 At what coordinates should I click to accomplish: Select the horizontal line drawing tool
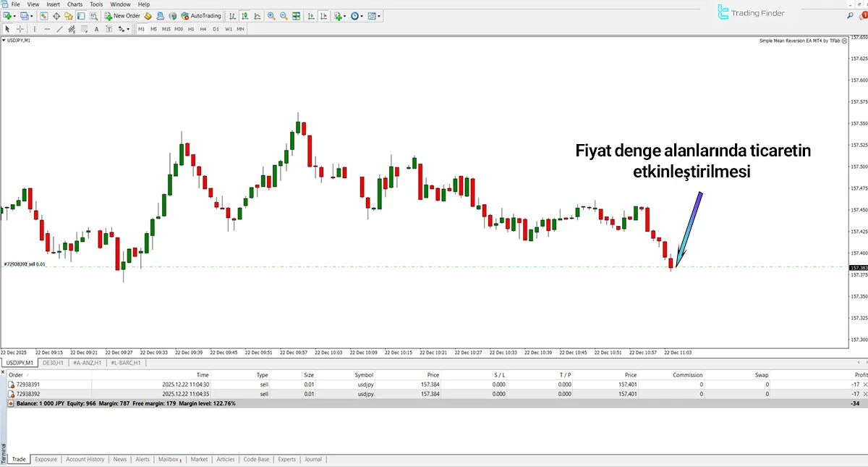pyautogui.click(x=47, y=29)
